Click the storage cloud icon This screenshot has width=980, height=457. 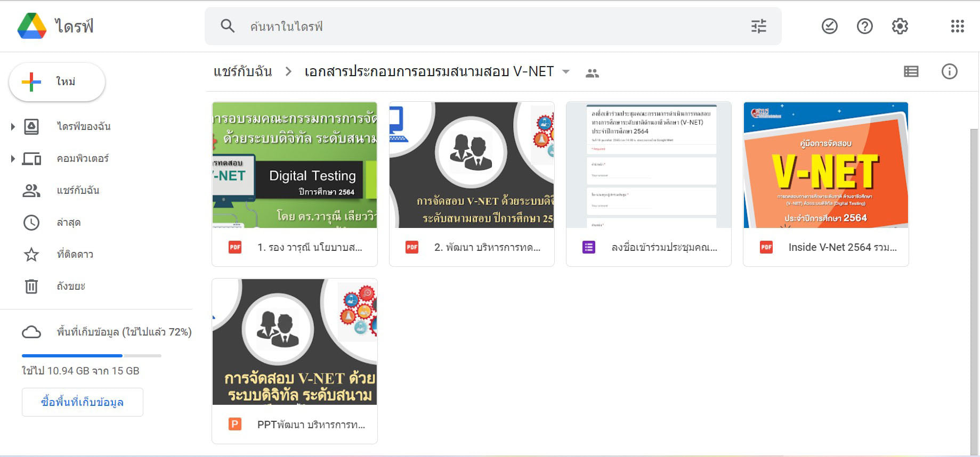pos(31,332)
